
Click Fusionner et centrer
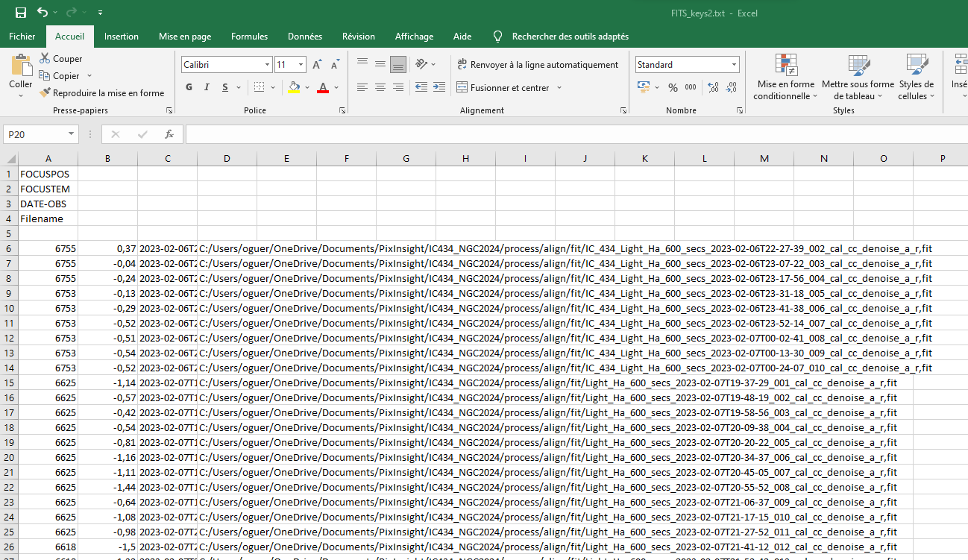point(503,87)
